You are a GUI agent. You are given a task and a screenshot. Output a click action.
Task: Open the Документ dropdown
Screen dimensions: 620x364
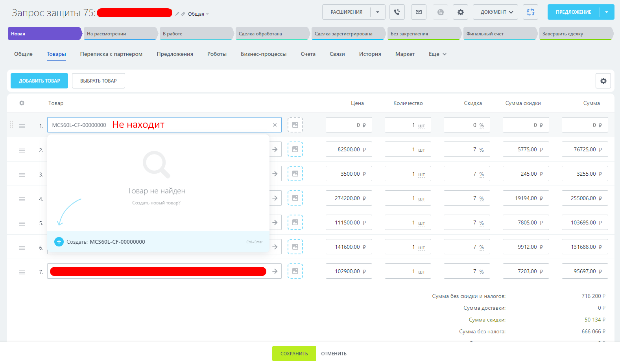pyautogui.click(x=495, y=12)
